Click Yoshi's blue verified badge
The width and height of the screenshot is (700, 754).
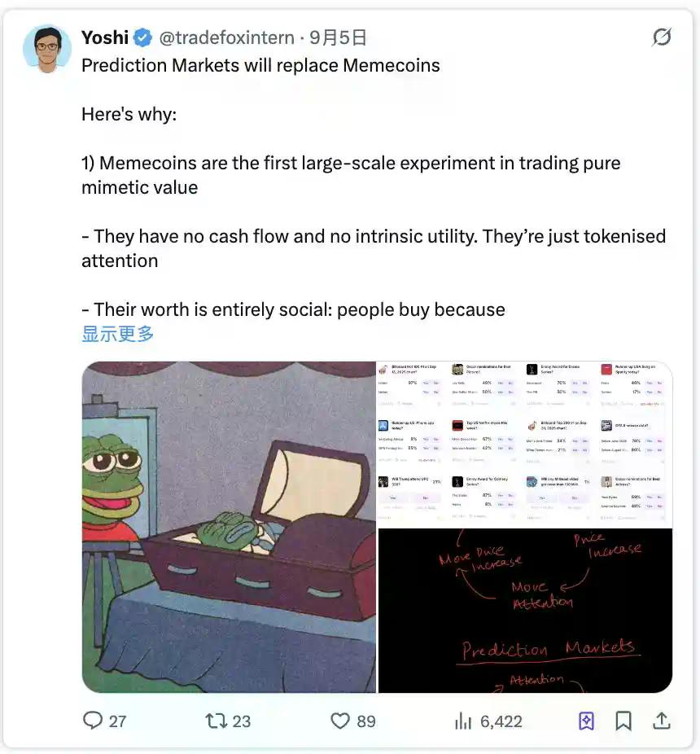(x=142, y=37)
